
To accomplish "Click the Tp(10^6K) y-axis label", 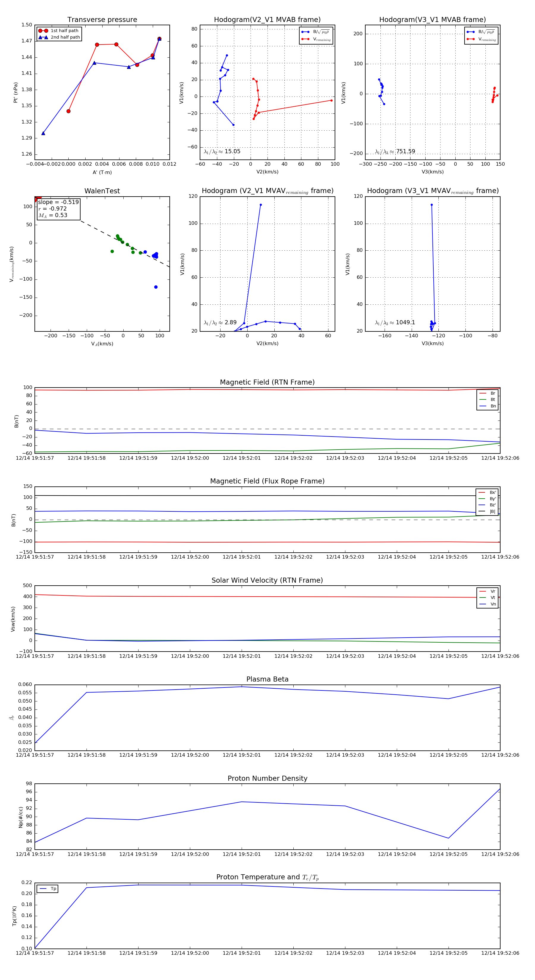I will 15,916.
